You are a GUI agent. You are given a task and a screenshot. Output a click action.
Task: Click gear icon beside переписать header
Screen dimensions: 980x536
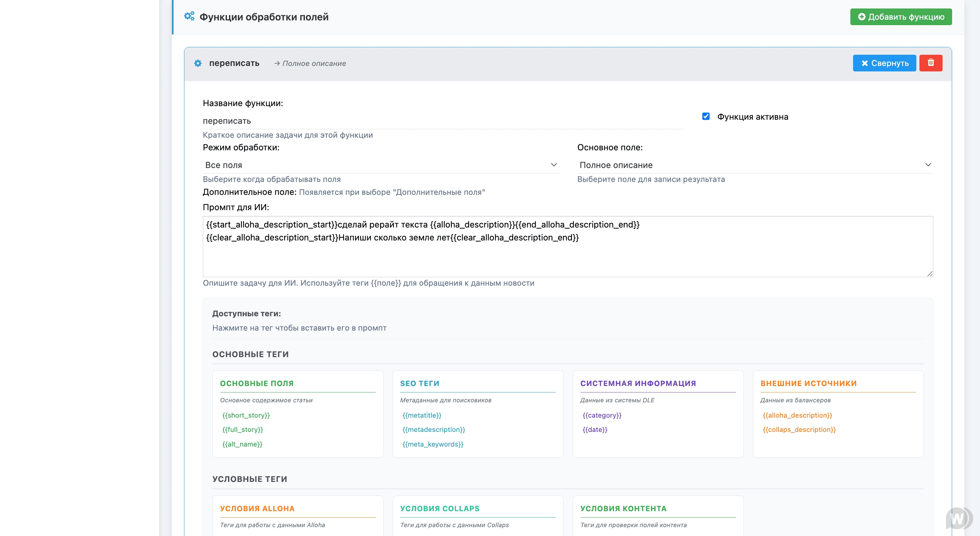click(198, 63)
